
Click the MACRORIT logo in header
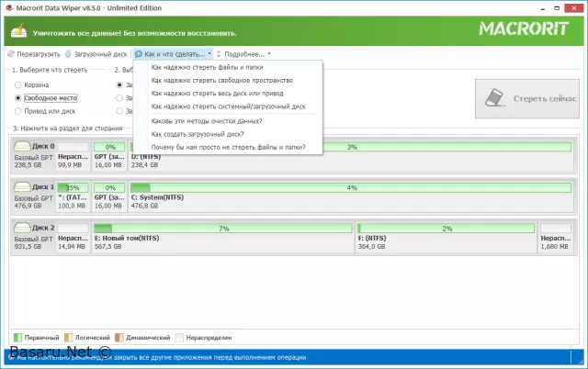pos(524,28)
